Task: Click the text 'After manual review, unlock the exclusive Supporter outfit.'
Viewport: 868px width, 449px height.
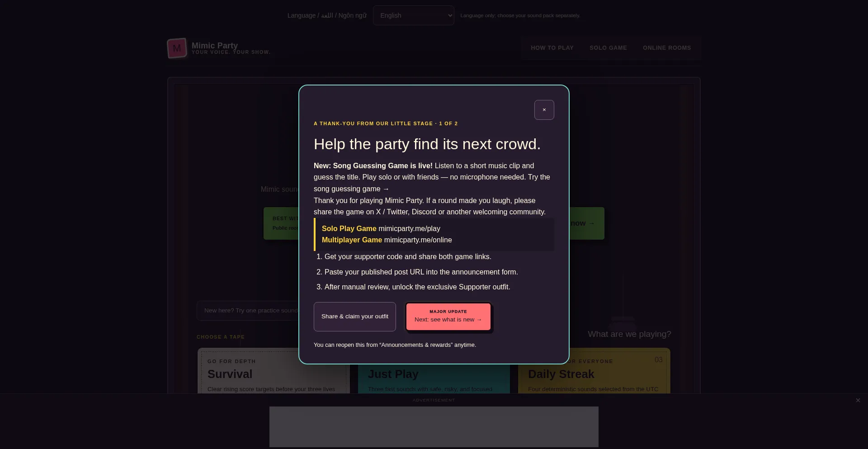Action: [x=417, y=287]
